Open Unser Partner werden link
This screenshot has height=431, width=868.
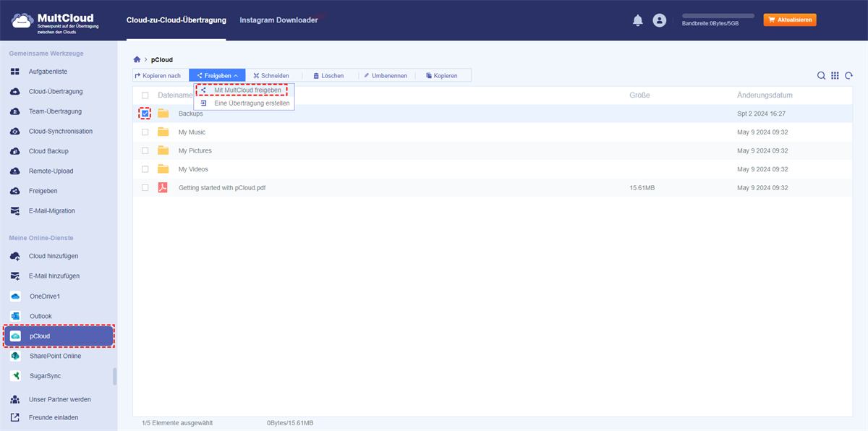[x=59, y=399]
